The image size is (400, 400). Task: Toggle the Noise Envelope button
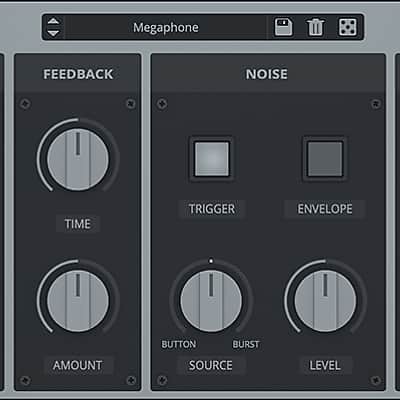click(325, 159)
